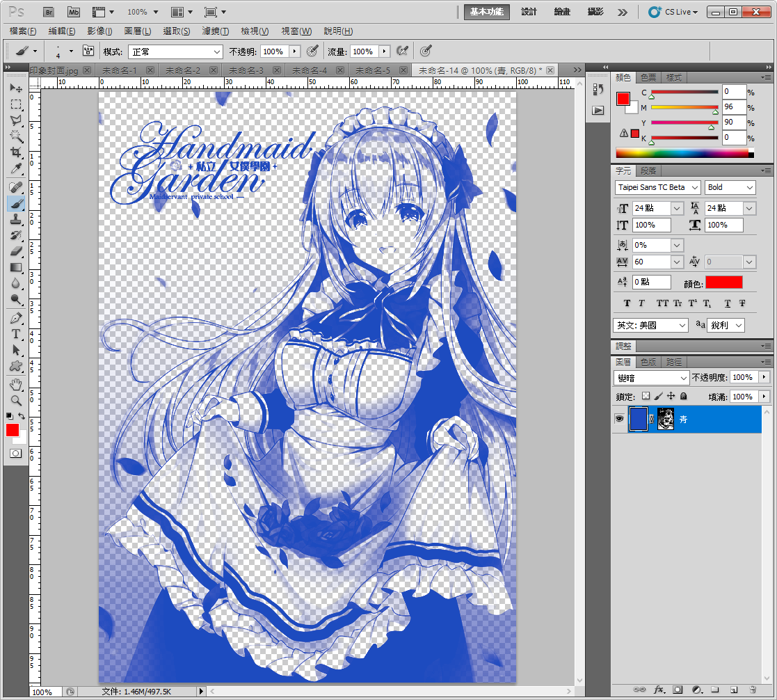Select the Horizontal Type tool

click(16, 334)
